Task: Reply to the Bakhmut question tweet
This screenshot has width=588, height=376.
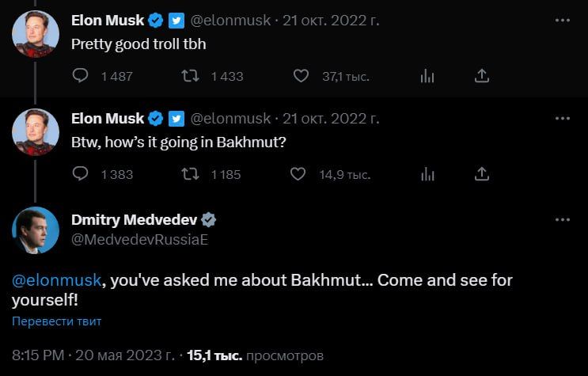Action: pyautogui.click(x=81, y=174)
